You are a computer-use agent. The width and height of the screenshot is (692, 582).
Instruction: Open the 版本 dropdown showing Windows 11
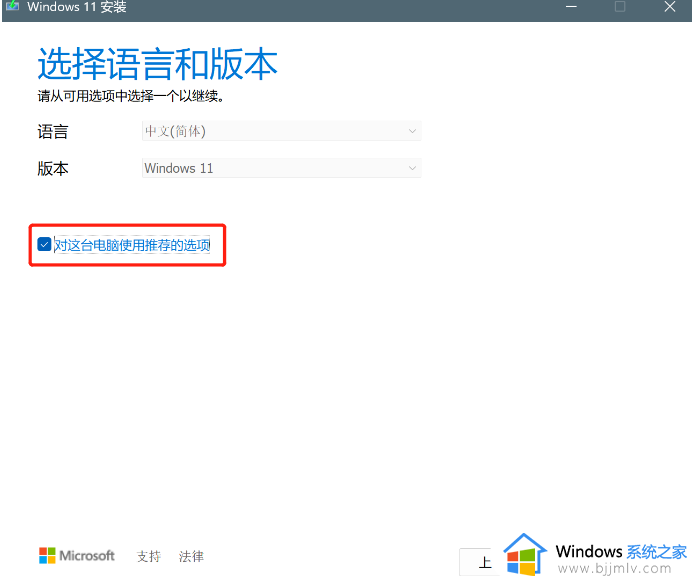tap(282, 168)
